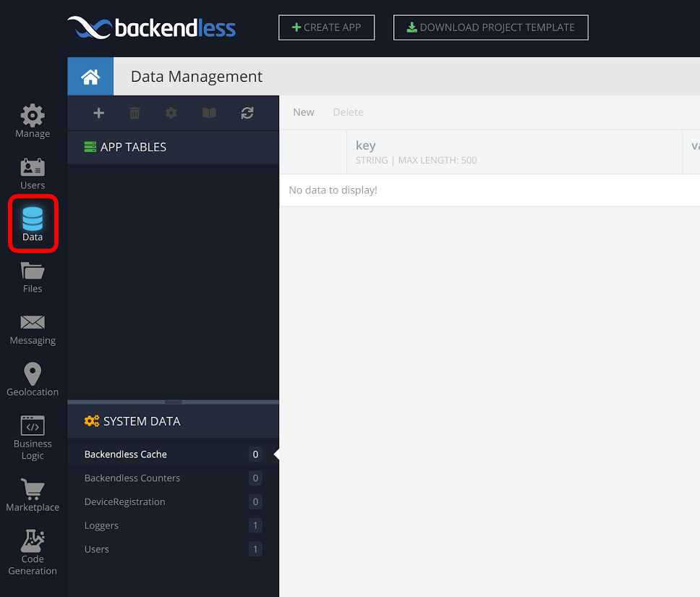Click the Create App button
The height and width of the screenshot is (597, 700).
coord(326,27)
